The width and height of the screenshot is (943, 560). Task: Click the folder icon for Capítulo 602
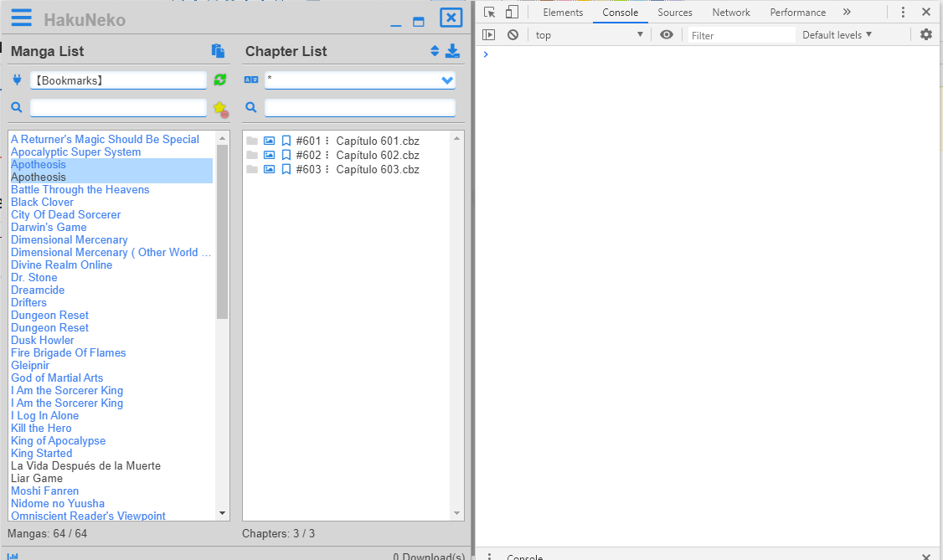pyautogui.click(x=252, y=155)
